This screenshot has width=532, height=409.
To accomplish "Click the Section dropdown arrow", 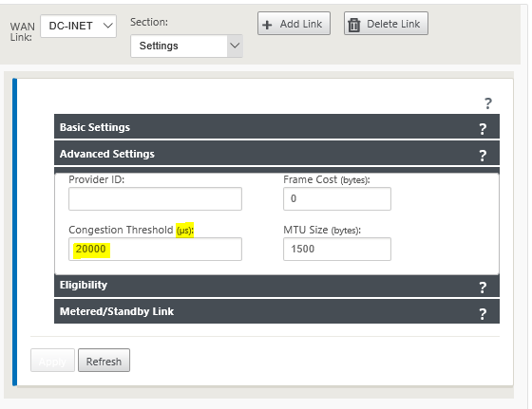I will [x=235, y=46].
